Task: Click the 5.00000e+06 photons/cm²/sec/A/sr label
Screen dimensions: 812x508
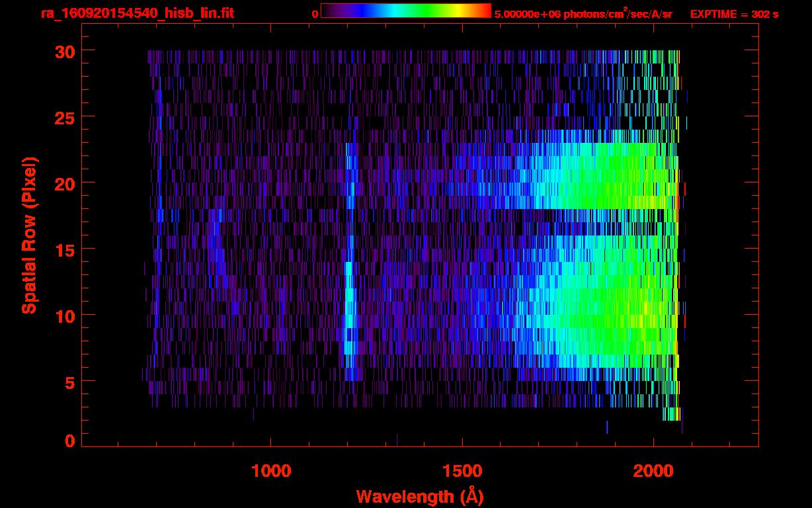Action: [x=583, y=13]
